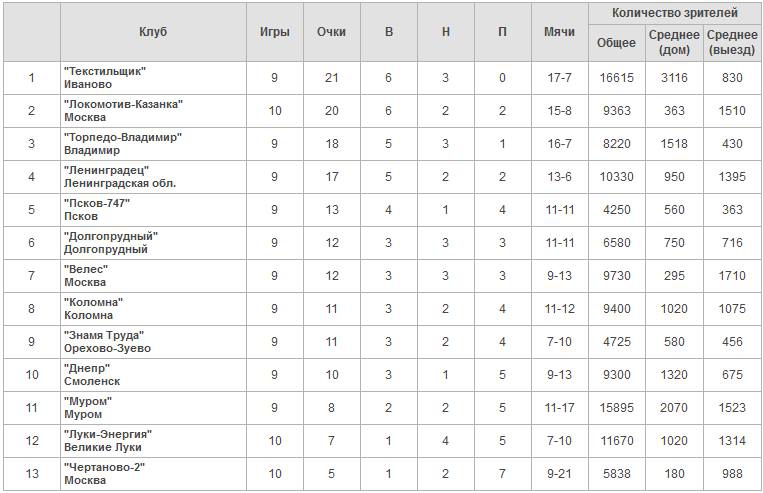Select the "Долгопрудный" club name
This screenshot has width=763, height=493.
(110, 236)
